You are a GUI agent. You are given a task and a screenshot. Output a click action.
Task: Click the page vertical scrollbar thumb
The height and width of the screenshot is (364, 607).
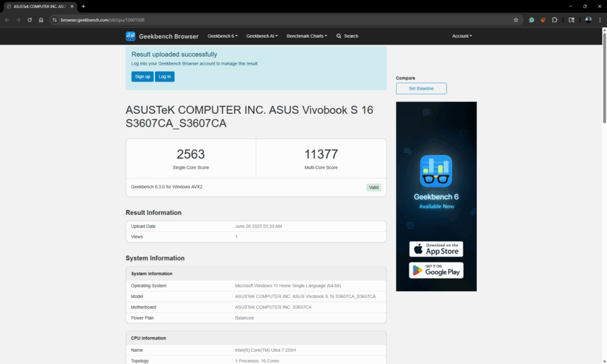click(x=604, y=78)
